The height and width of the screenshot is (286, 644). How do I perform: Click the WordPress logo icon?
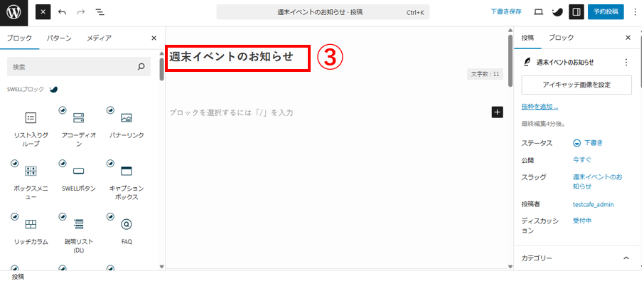14,13
